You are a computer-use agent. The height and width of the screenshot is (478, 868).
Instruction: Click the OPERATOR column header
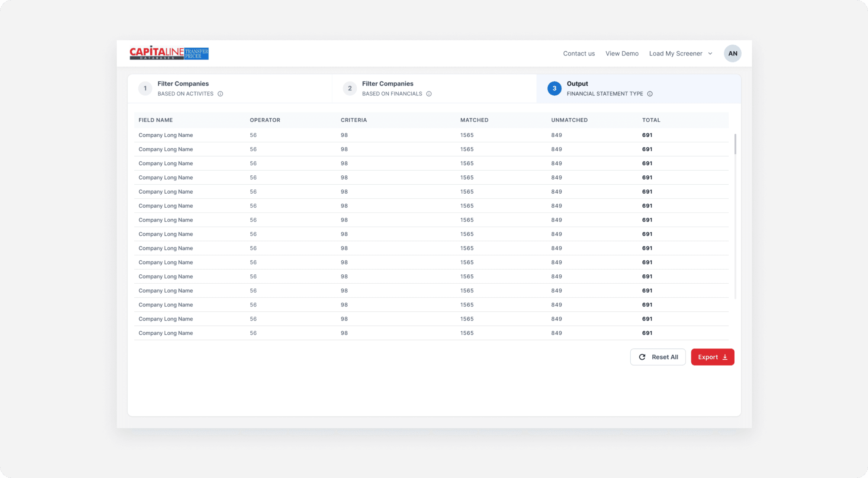[265, 120]
